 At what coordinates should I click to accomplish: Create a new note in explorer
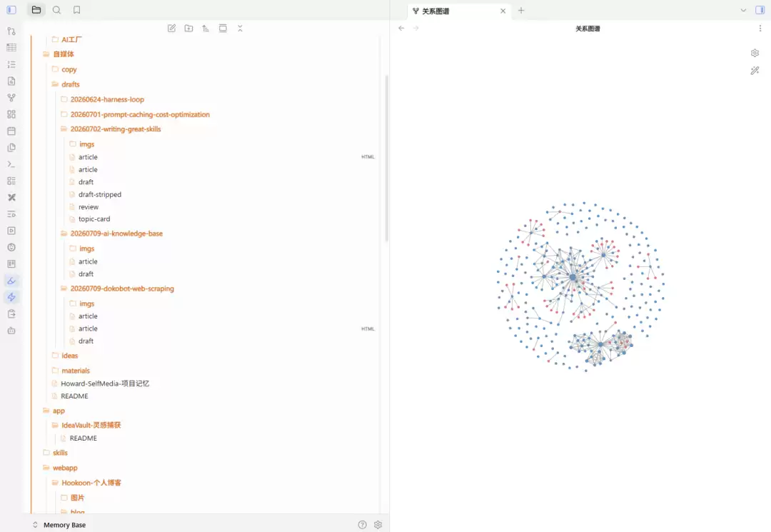pos(171,29)
